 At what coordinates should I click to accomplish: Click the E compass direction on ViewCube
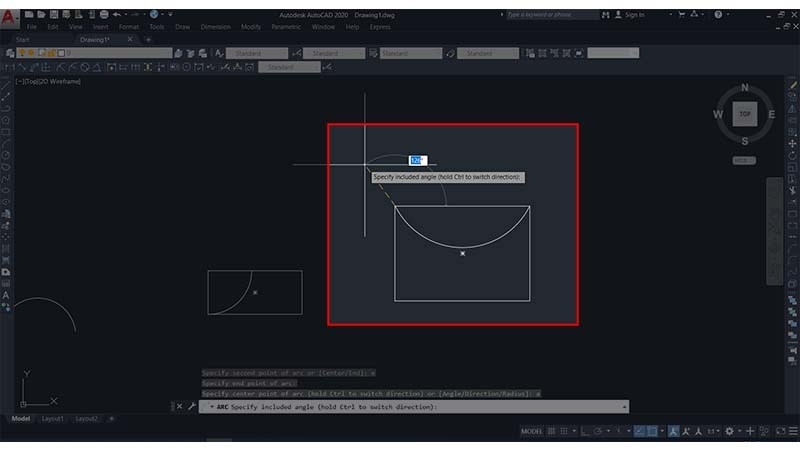coord(771,114)
